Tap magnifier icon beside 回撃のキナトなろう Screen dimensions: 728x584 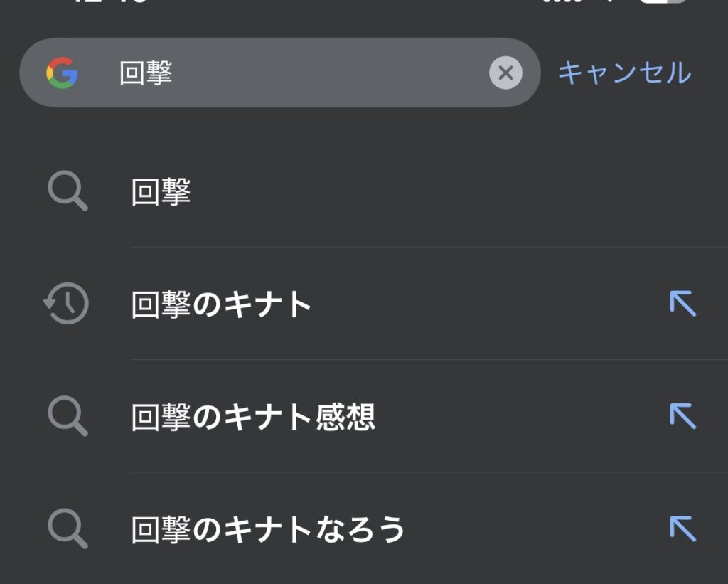click(68, 529)
